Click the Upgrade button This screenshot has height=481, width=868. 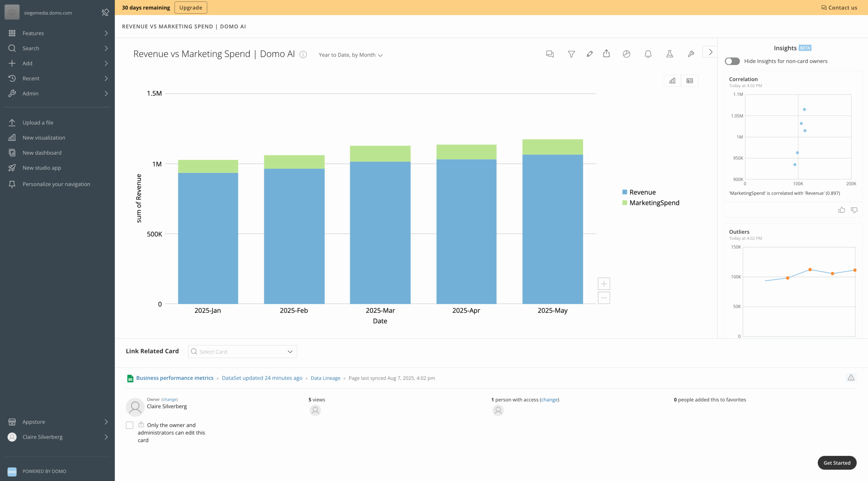click(x=191, y=7)
